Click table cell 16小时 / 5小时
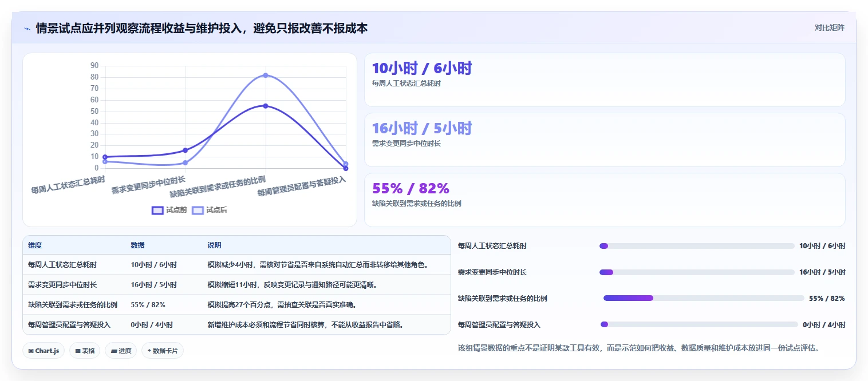This screenshot has height=381, width=868. (x=153, y=284)
